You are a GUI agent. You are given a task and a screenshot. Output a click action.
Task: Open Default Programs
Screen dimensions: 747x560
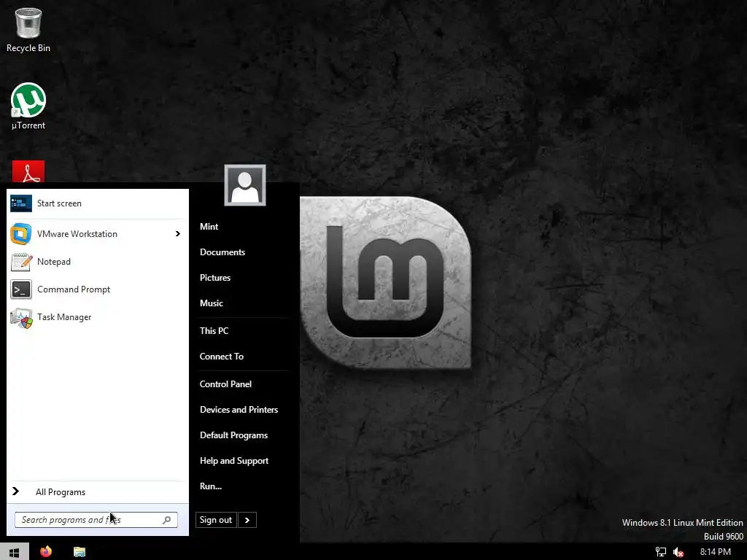233,435
